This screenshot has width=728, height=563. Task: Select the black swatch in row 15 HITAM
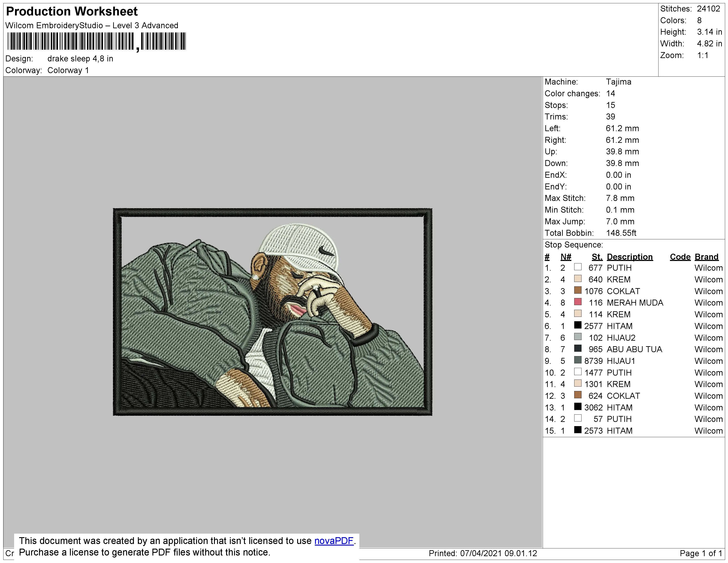(x=578, y=430)
